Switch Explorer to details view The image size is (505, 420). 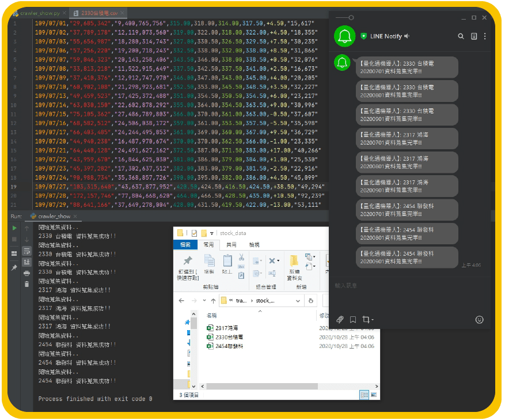pyautogui.click(x=364, y=395)
